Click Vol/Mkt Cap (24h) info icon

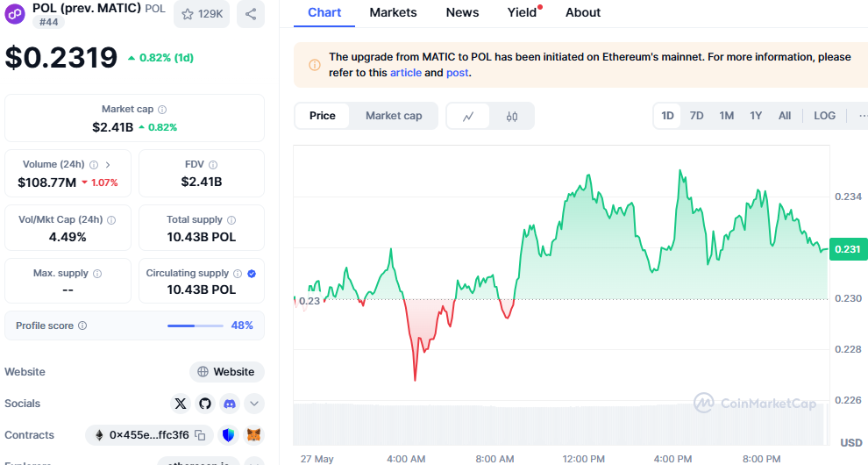coord(111,220)
